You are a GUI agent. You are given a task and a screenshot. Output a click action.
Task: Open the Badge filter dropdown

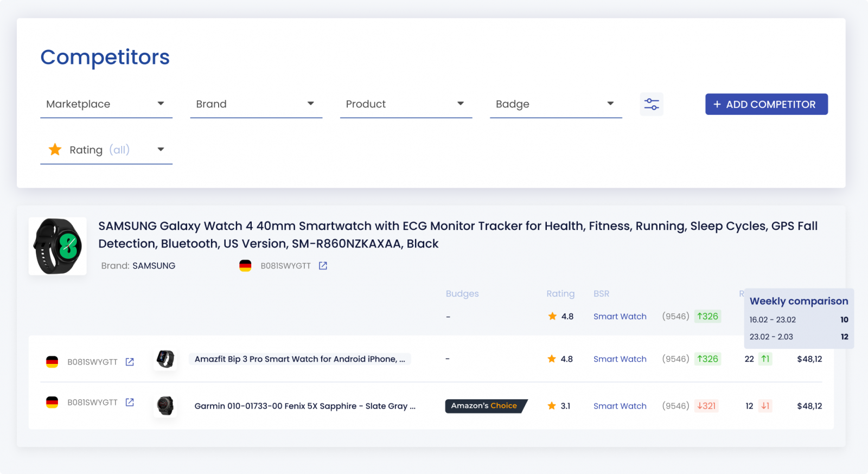(555, 104)
